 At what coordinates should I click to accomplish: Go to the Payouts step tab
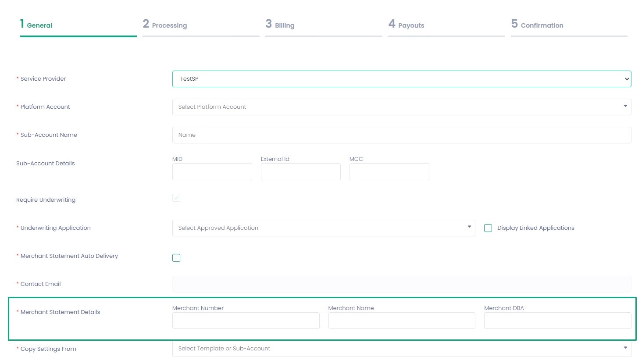click(x=407, y=25)
